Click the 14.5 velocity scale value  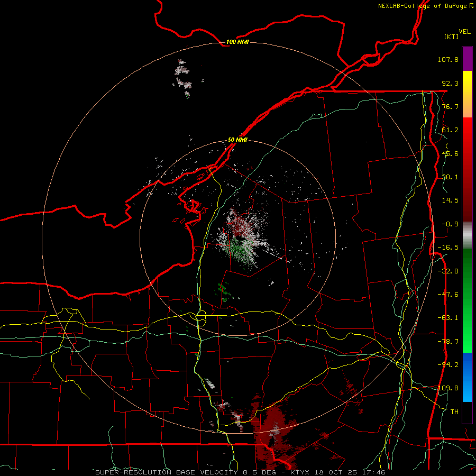click(450, 200)
